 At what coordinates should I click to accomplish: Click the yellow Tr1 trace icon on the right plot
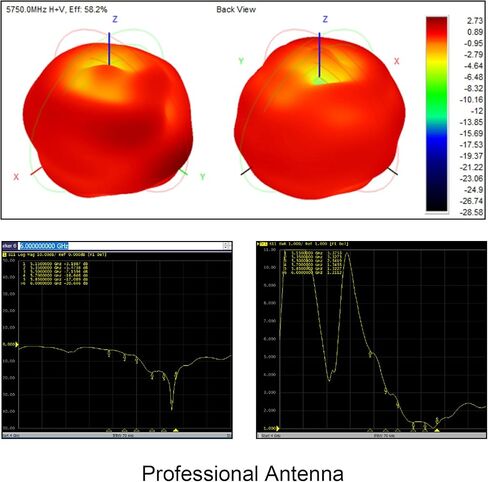click(263, 244)
